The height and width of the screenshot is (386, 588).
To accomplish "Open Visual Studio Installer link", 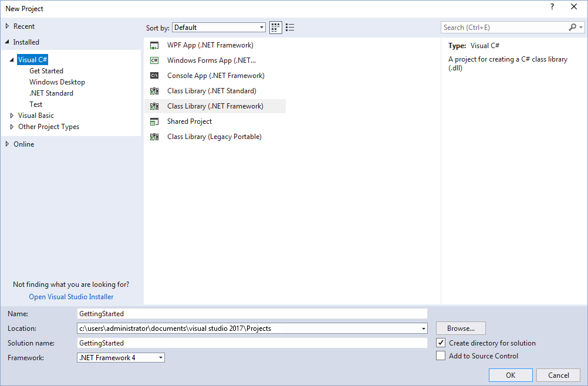I will (x=71, y=296).
